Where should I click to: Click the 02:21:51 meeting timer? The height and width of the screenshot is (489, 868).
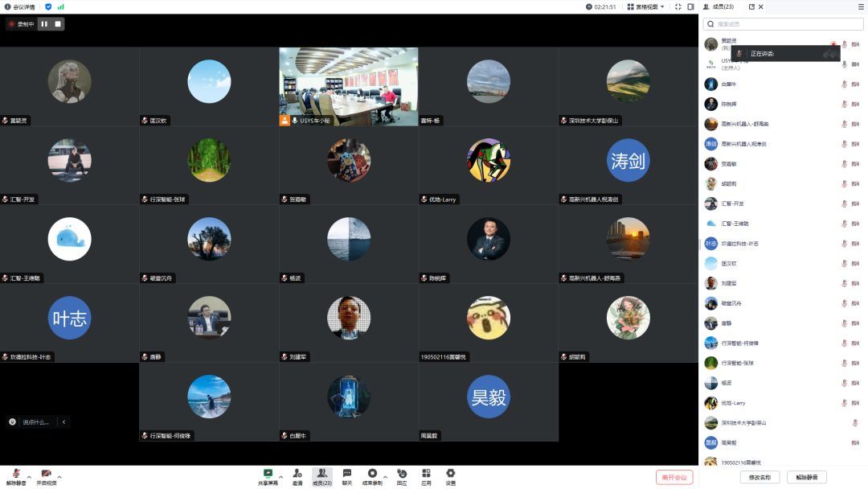click(600, 6)
